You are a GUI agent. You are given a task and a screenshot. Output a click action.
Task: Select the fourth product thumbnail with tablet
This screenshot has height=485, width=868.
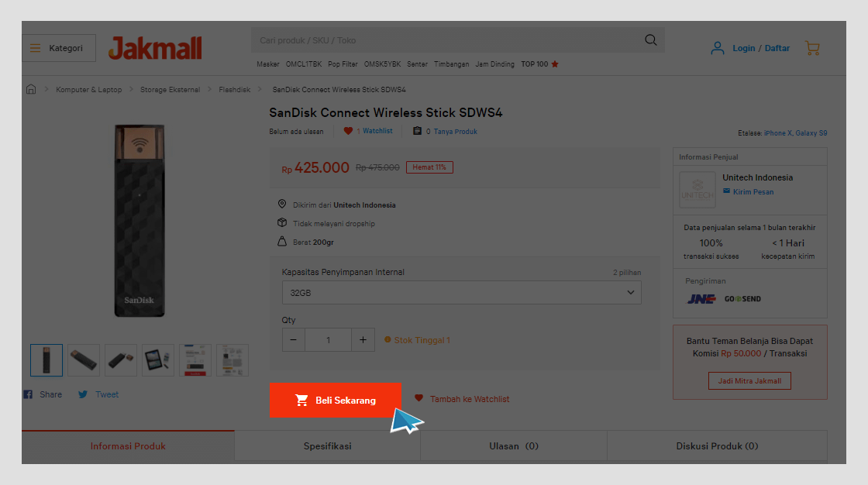click(158, 359)
